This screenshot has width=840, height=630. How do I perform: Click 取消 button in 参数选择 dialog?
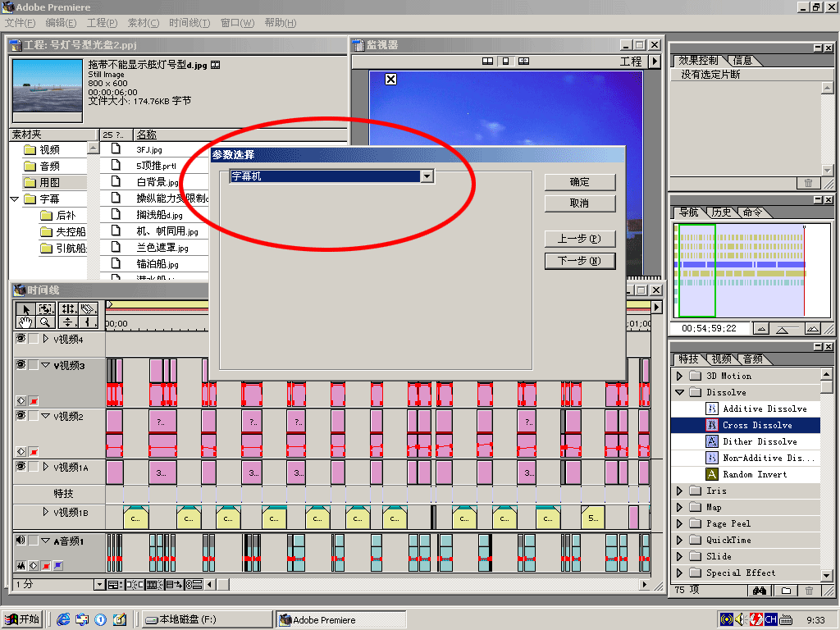(x=580, y=203)
